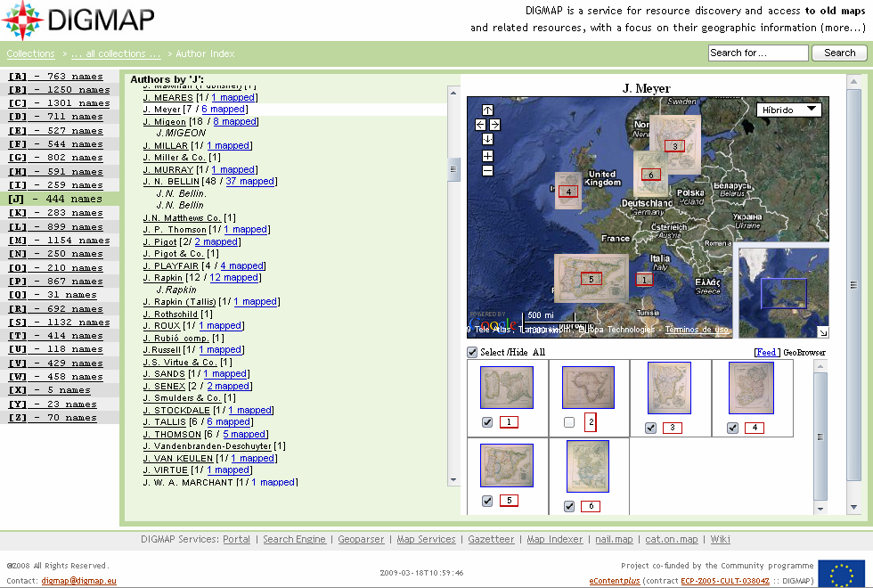873x588 pixels.
Task: Uncheck the checkbox for map 4
Action: point(732,428)
